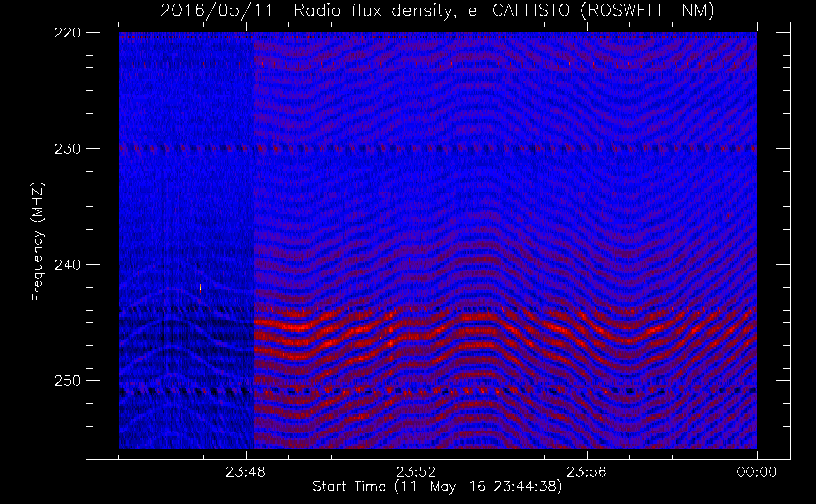
Task: Click the 220 frequency tick label
Action: [67, 33]
